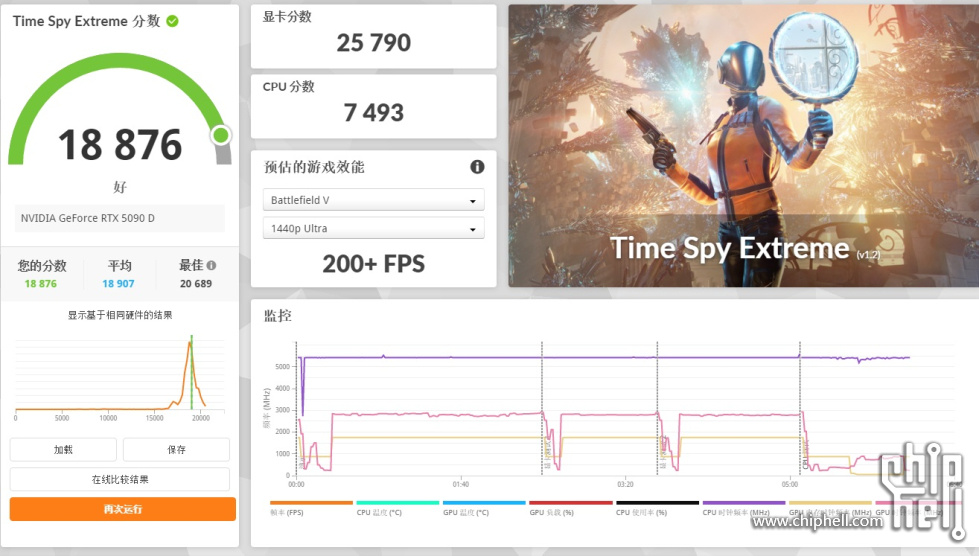Click the 03:20 mark on monitoring timeline
979x556 pixels.
point(625,484)
